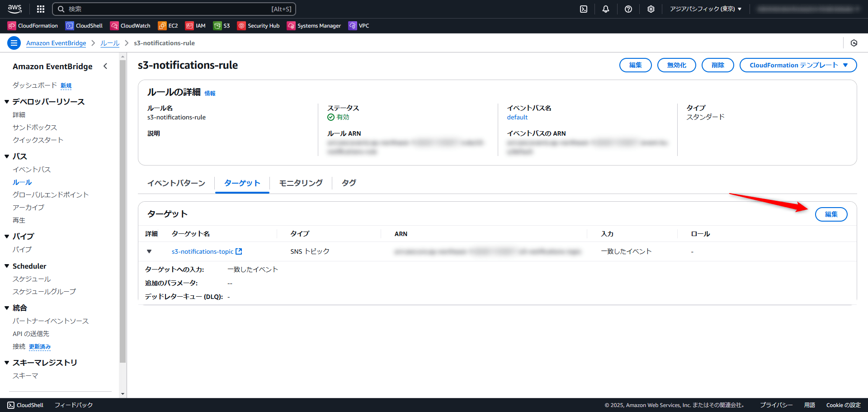The height and width of the screenshot is (412, 868).
Task: Open the 情報 link beside ルールの詳細
Action: [x=210, y=93]
